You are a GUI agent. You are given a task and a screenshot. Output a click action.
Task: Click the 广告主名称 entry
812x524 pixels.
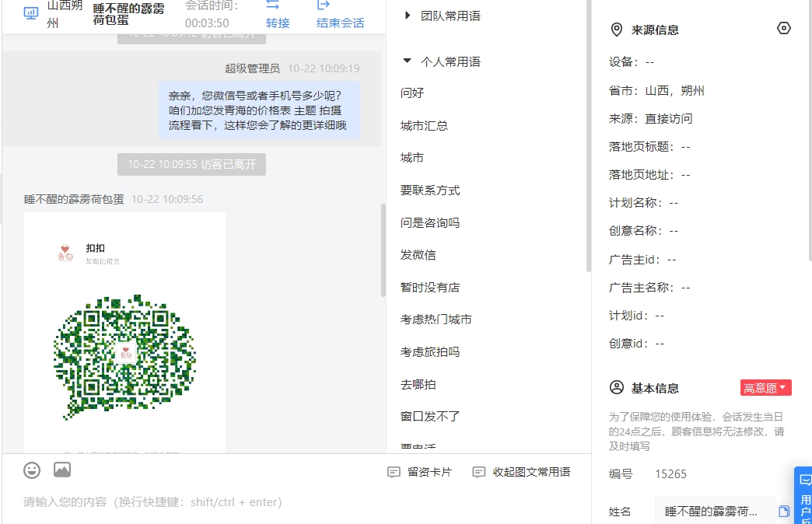coord(649,288)
